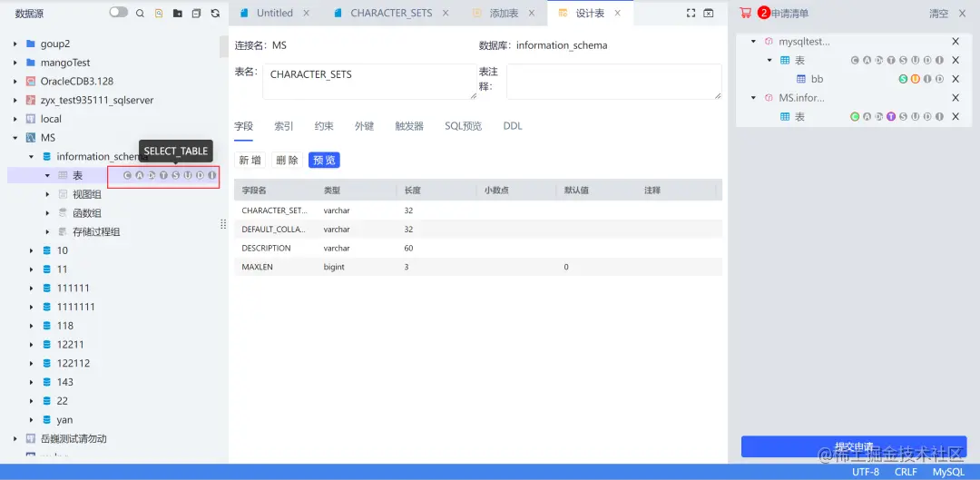Close the 添加表 tab

click(x=532, y=13)
